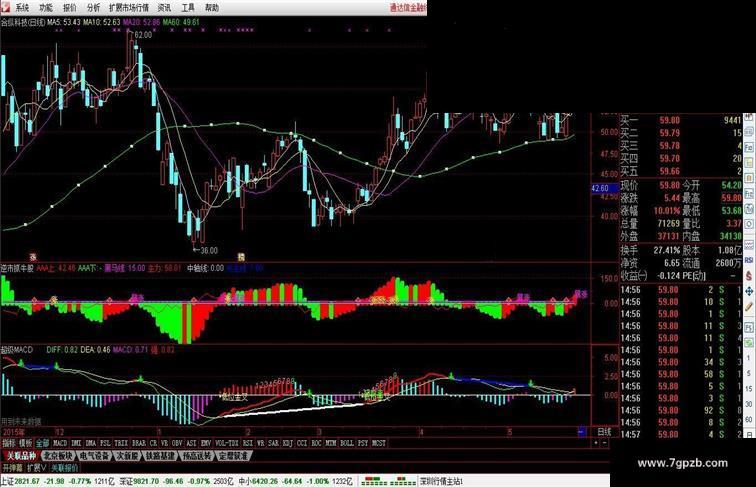This screenshot has width=756, height=487.
Task: Click the blue minus button on timeline
Action: [x=582, y=432]
